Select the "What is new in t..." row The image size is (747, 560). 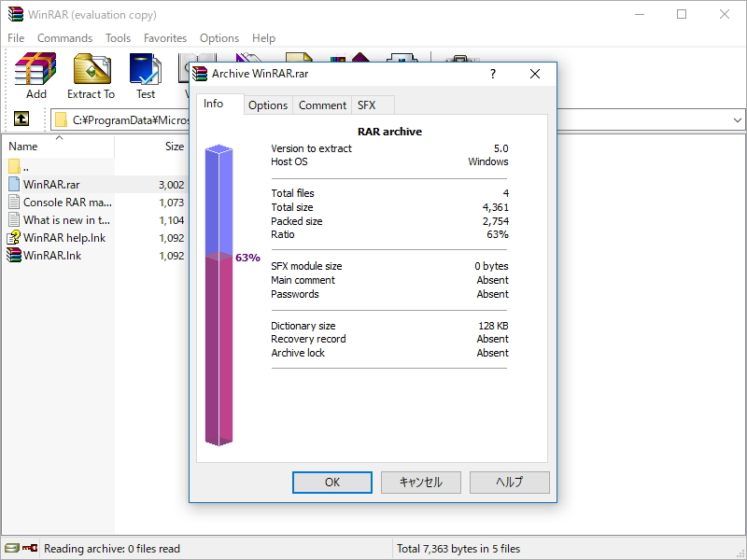pyautogui.click(x=95, y=219)
